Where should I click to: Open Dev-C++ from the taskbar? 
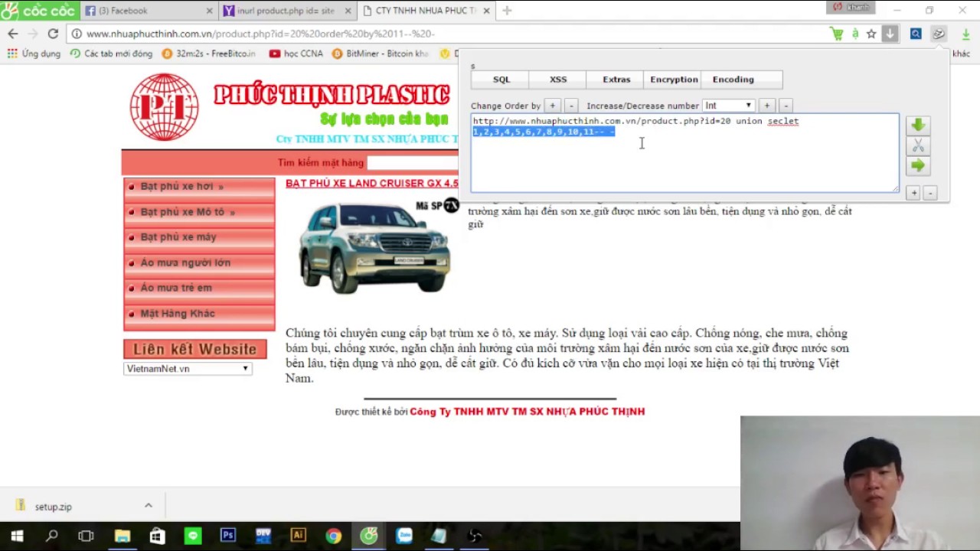263,536
